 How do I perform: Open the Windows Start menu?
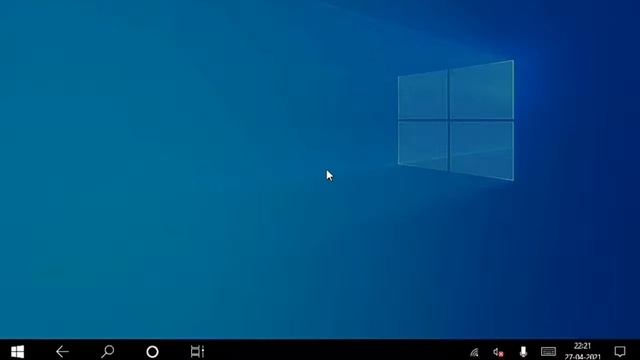click(18, 351)
